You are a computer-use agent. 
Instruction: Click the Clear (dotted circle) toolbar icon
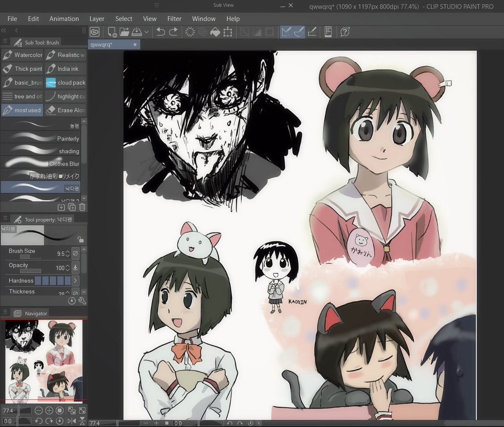click(x=190, y=32)
